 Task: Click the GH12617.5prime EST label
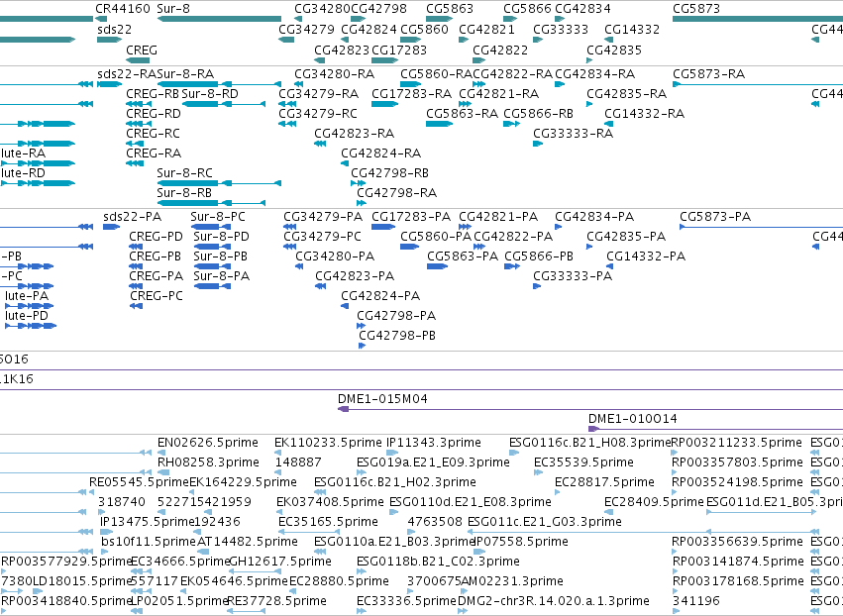pos(280,562)
